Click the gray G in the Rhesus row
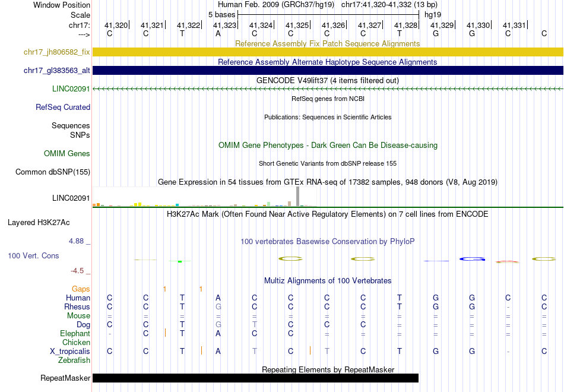Screen dimensions: 564x392 (218, 306)
